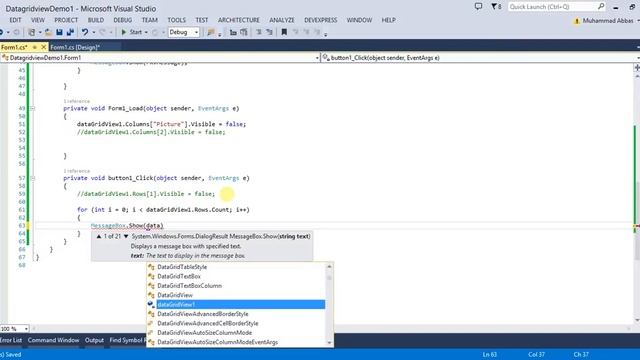640x360 pixels.
Task: Open the DatagridviewDemo1.Form1 class dropdown
Action: click(160, 58)
